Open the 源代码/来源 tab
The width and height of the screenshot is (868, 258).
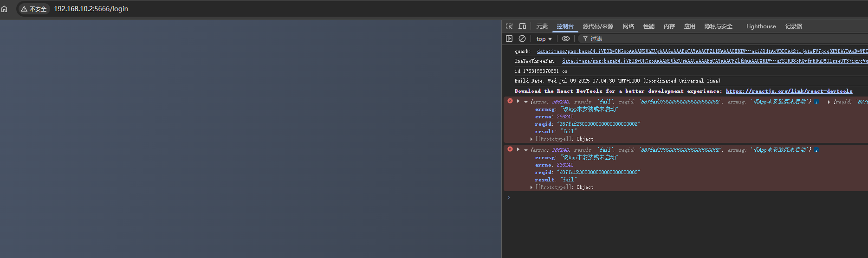pos(598,26)
